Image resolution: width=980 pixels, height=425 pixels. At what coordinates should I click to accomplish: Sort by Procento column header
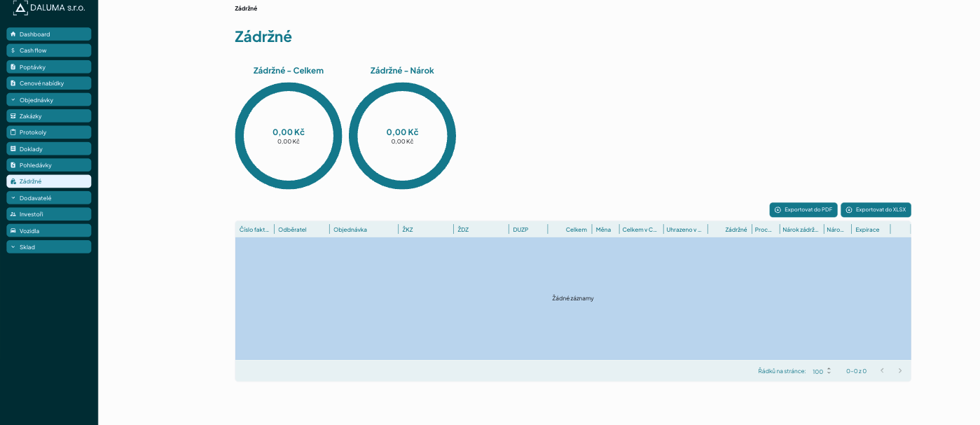point(764,230)
